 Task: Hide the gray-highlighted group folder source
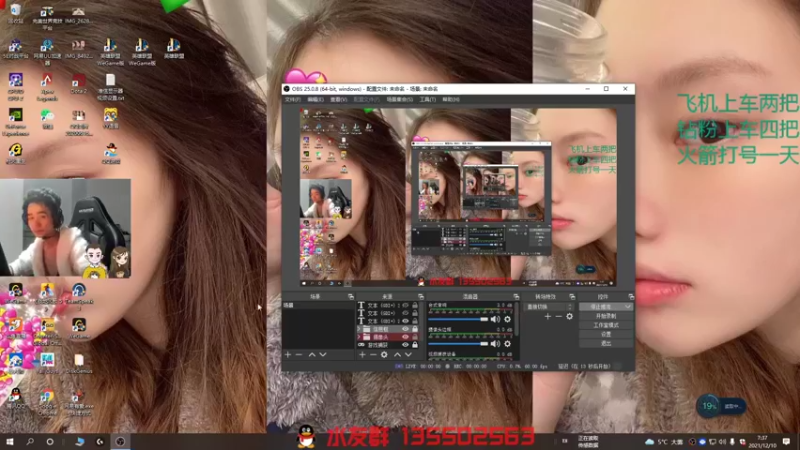point(405,329)
